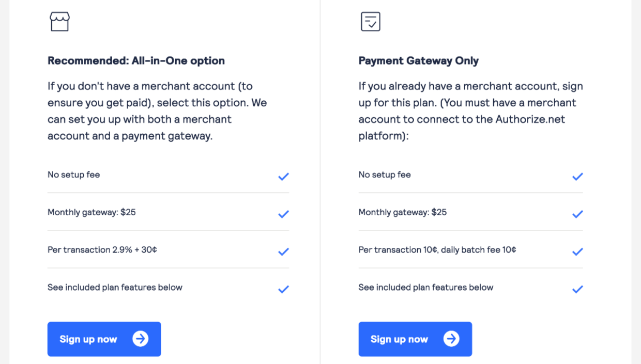Expand See included plan features below on right
The height and width of the screenshot is (364, 641).
(425, 287)
